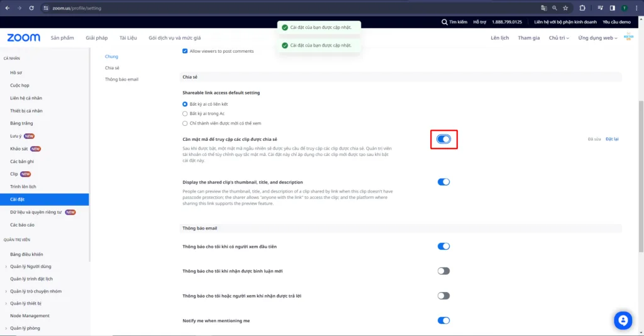Viewport: 644px width, 336px height.
Task: Click the Zoom logo in the header
Action: click(x=24, y=38)
